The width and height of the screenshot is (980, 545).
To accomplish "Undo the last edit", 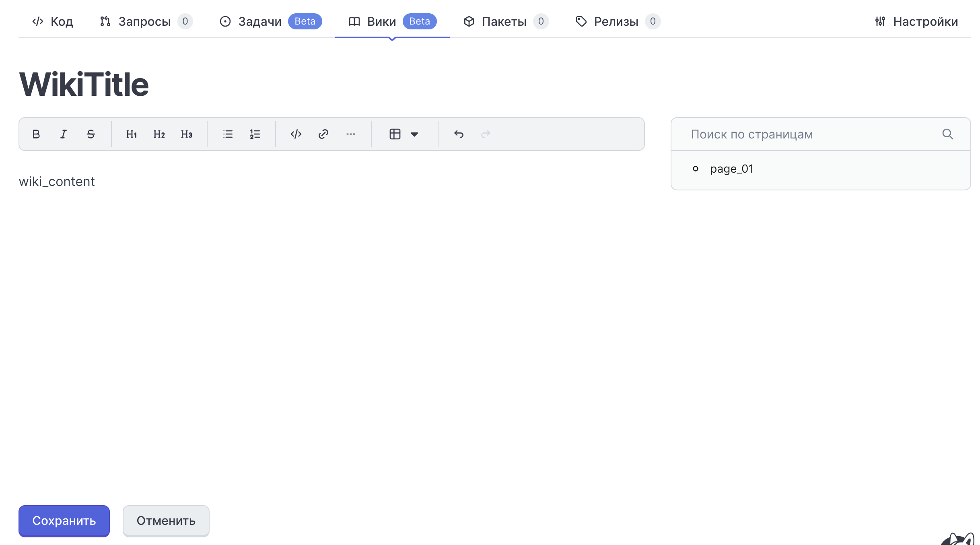I will click(x=459, y=134).
